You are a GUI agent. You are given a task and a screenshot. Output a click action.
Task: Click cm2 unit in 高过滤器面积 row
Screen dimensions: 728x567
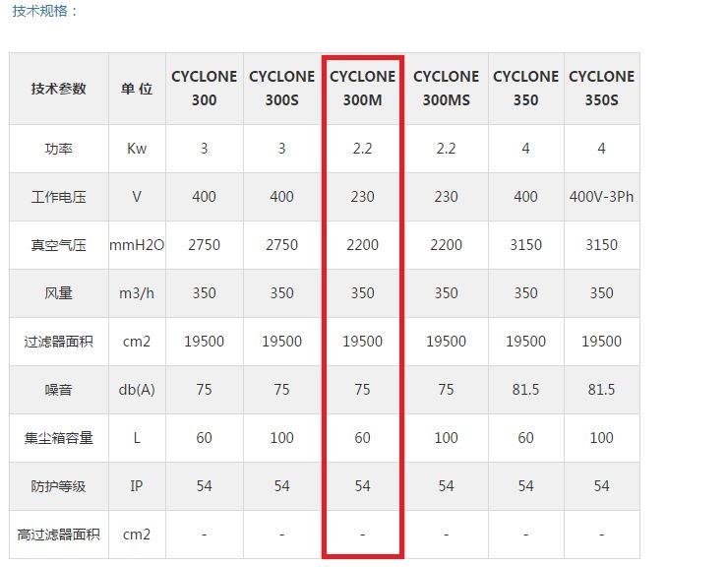pyautogui.click(x=137, y=535)
